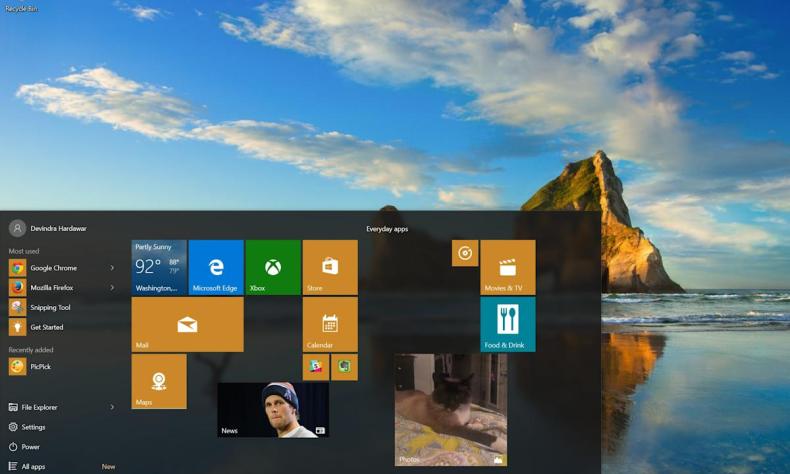The image size is (790, 474).
Task: Click the Devindra Hardawar account avatar
Action: coord(17,228)
